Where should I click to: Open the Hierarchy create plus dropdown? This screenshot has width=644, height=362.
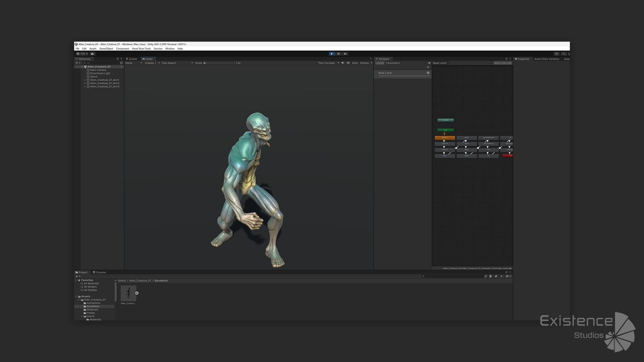(78, 63)
